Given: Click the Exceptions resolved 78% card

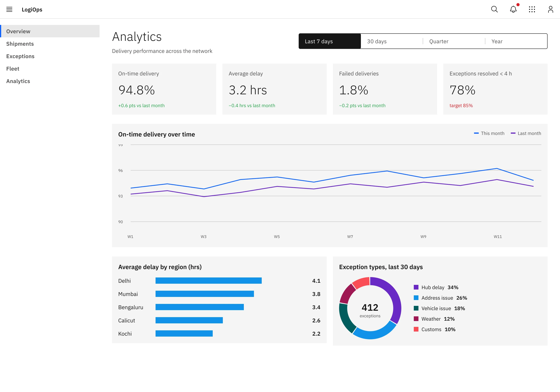Looking at the screenshot, I should [495, 89].
